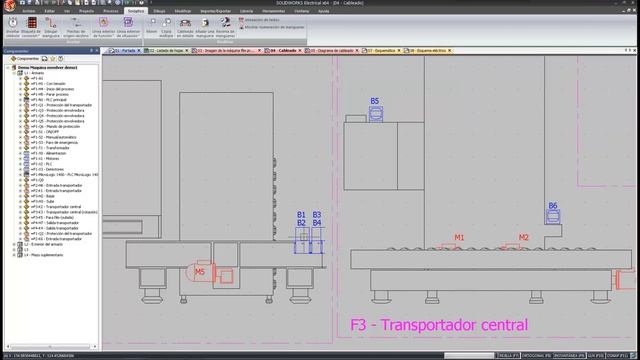Collapse the L1 - Armario tree node
The image size is (640, 360).
14,73
